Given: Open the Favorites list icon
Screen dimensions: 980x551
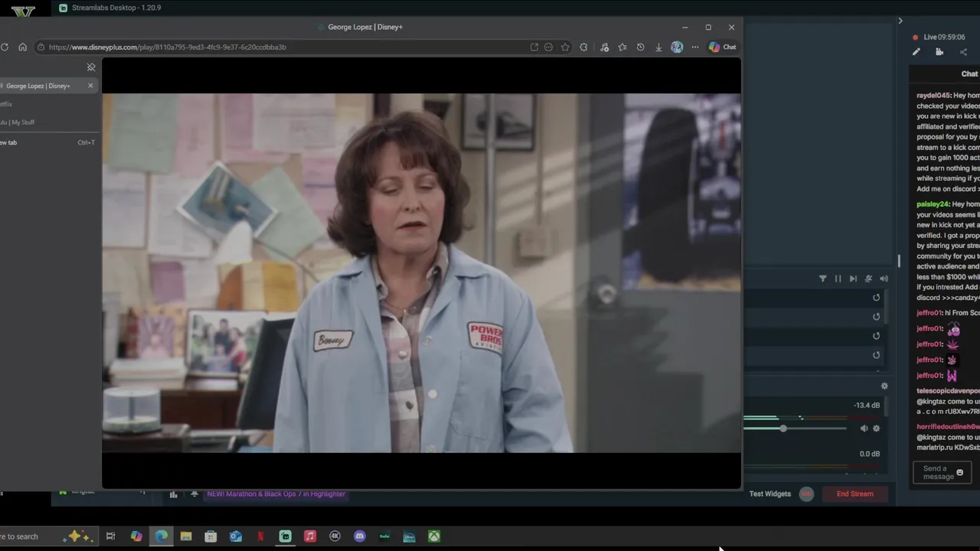Looking at the screenshot, I should tap(622, 47).
